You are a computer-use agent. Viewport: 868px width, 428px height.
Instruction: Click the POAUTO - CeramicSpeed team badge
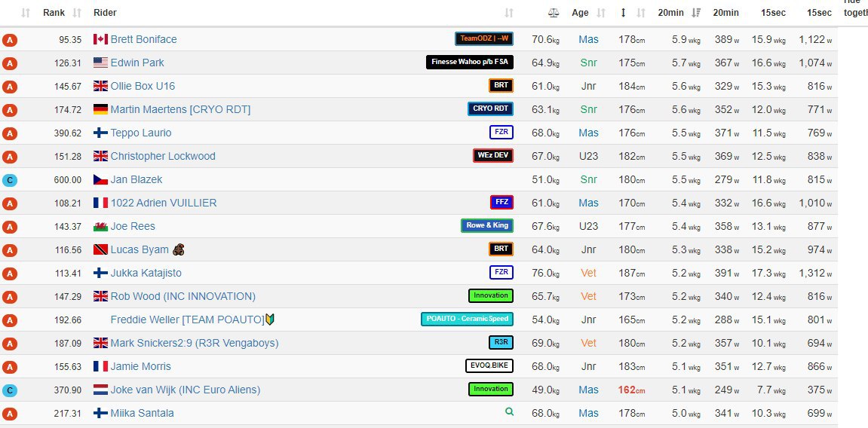(x=467, y=319)
